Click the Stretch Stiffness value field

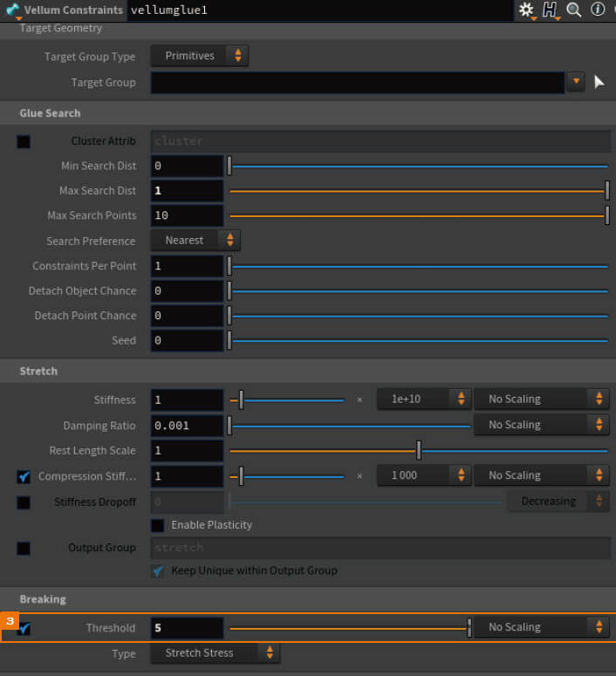188,400
